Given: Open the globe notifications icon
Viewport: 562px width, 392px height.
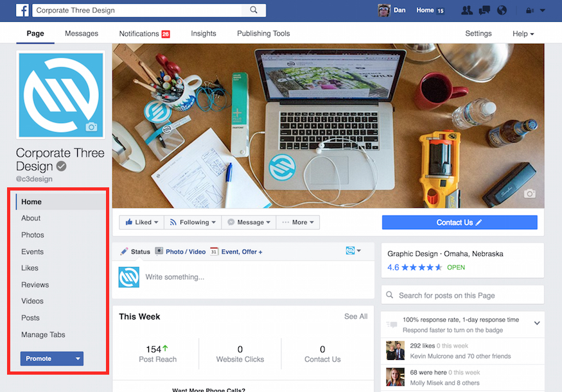Looking at the screenshot, I should (502, 10).
